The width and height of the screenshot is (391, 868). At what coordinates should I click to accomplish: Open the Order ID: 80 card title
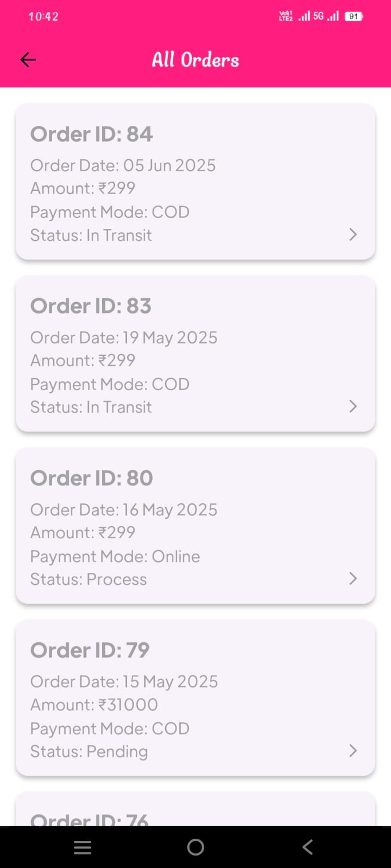91,478
